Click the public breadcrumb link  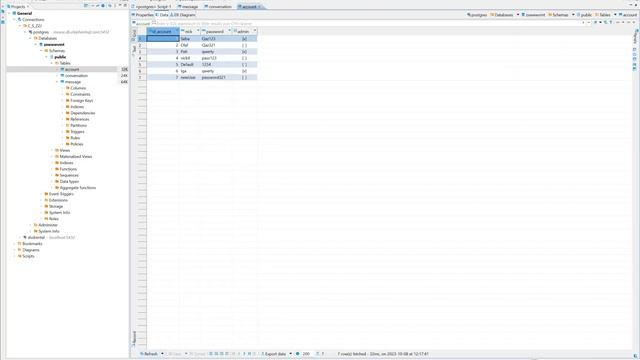coord(584,15)
